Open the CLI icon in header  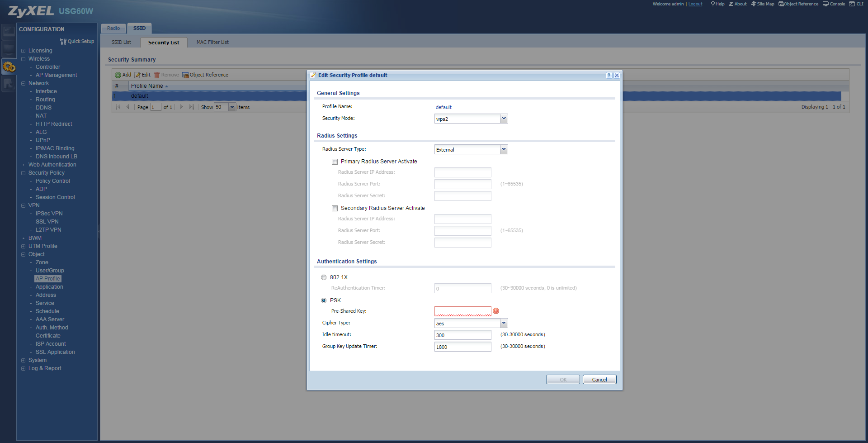click(x=852, y=4)
